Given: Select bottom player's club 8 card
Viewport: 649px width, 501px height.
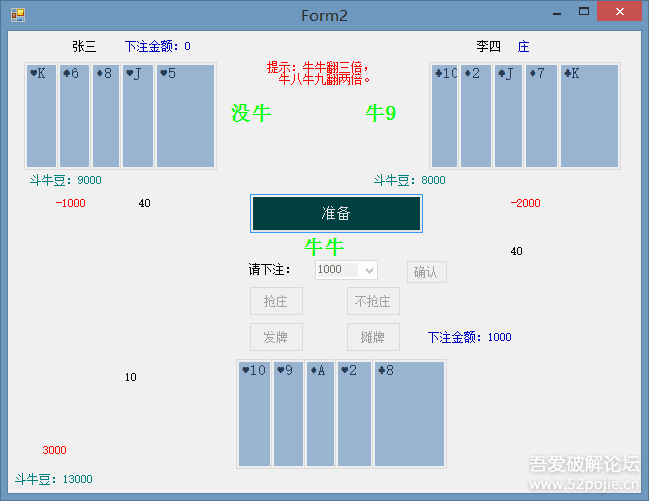Looking at the screenshot, I should tap(409, 414).
